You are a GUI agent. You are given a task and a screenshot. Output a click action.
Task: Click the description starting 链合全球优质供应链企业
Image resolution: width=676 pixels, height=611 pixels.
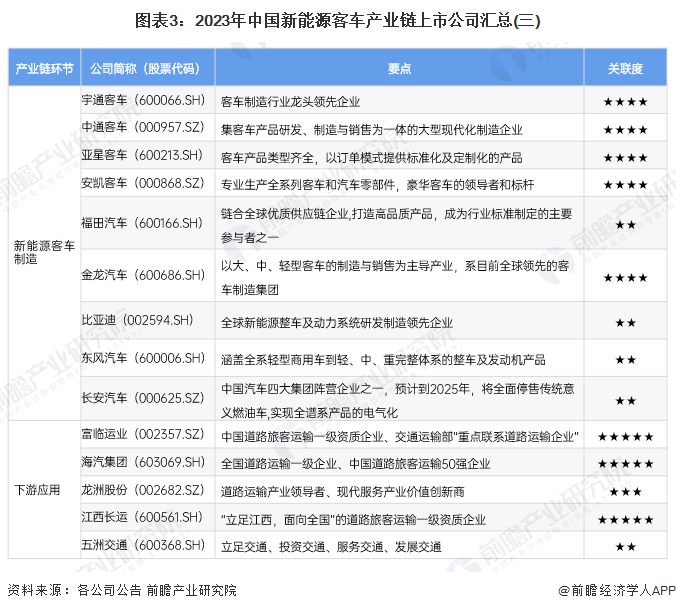click(397, 225)
